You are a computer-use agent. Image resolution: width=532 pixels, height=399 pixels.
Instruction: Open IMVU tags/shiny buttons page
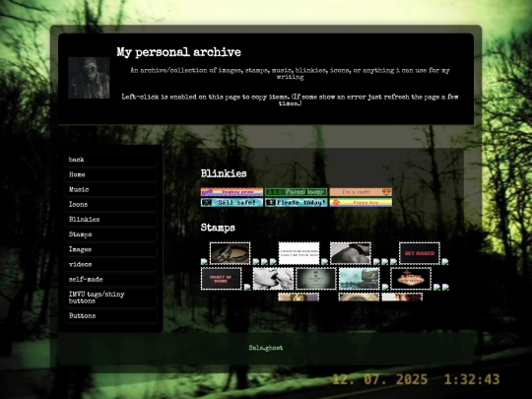click(x=110, y=298)
